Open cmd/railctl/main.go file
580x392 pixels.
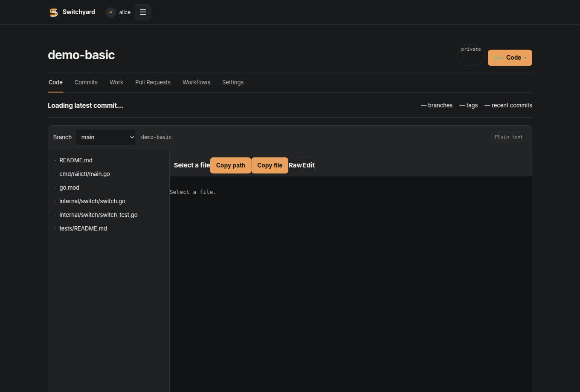click(x=84, y=174)
